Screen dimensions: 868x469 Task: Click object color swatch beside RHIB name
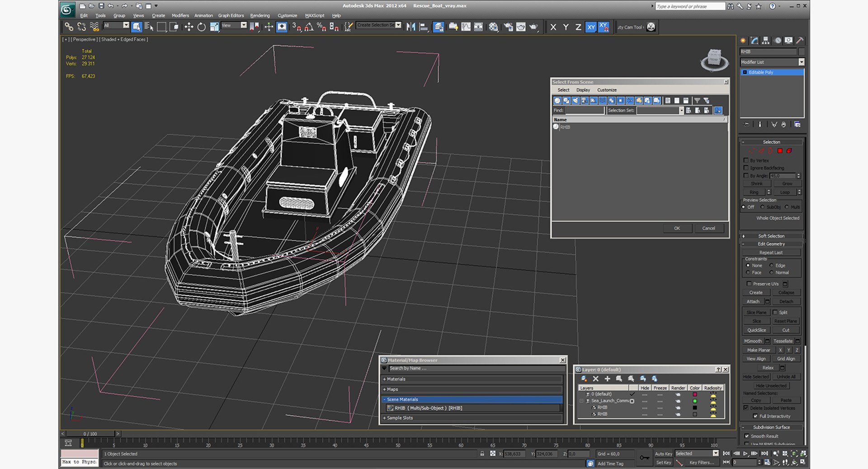click(801, 52)
